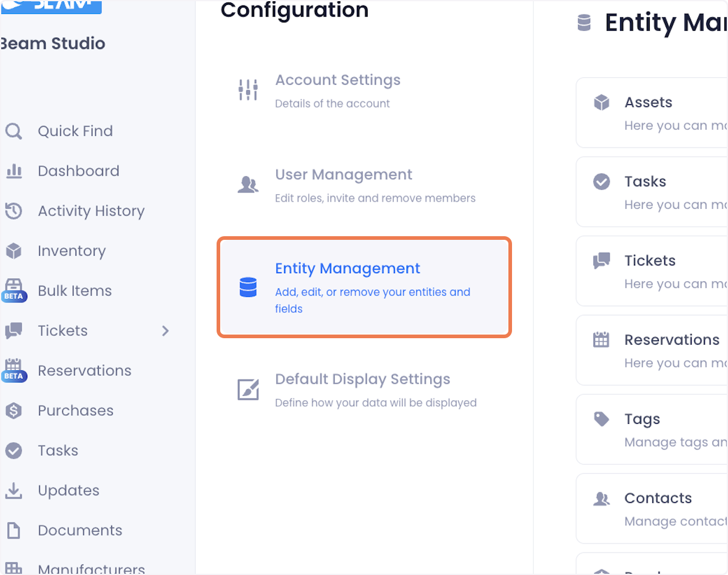Click the Default Display Settings edit icon
Viewport: 728px width, 575px height.
[248, 389]
